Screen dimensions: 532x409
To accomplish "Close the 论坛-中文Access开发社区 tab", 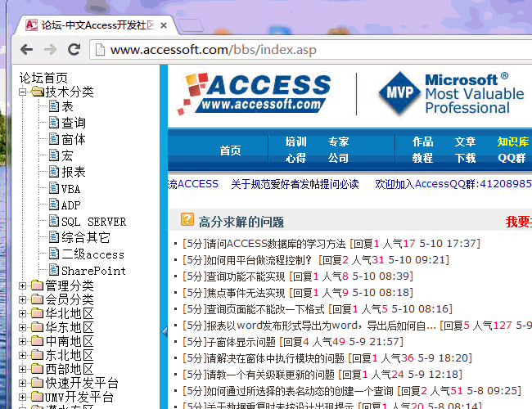I will [x=164, y=25].
